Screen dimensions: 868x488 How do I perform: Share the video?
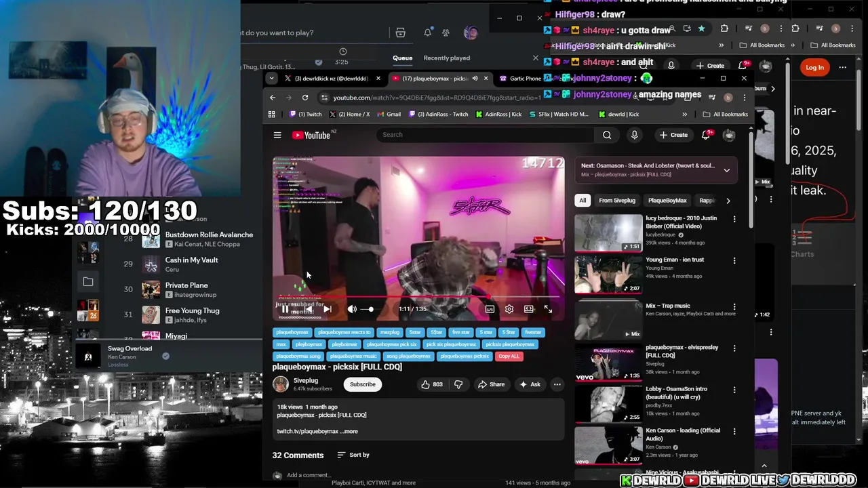pos(490,384)
